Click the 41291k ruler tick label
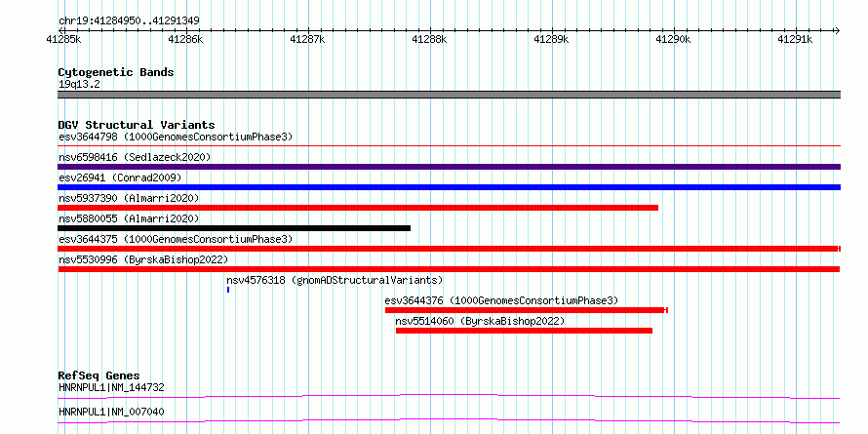This screenshot has width=868, height=434. tap(796, 39)
